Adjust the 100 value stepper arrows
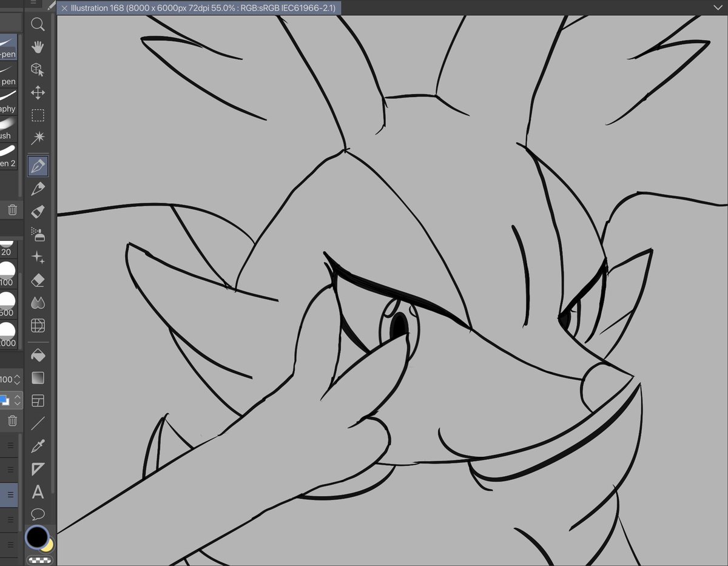Screen dimensions: 728x566 click(17, 379)
